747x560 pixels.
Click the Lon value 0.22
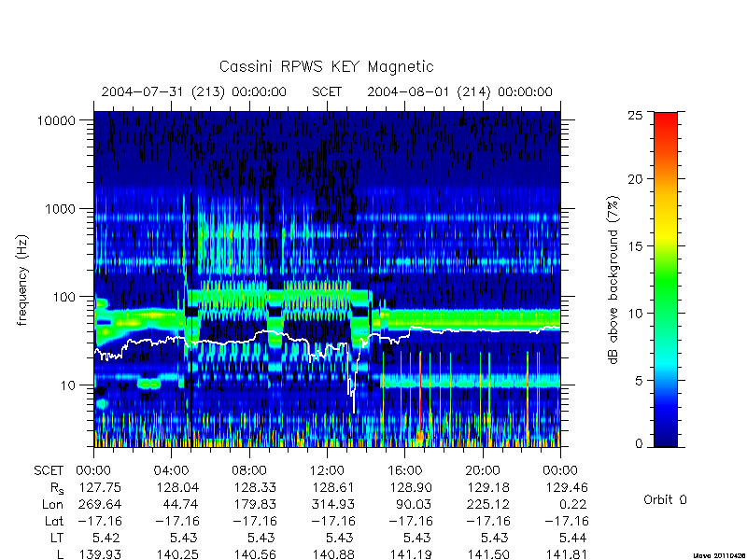pos(574,505)
